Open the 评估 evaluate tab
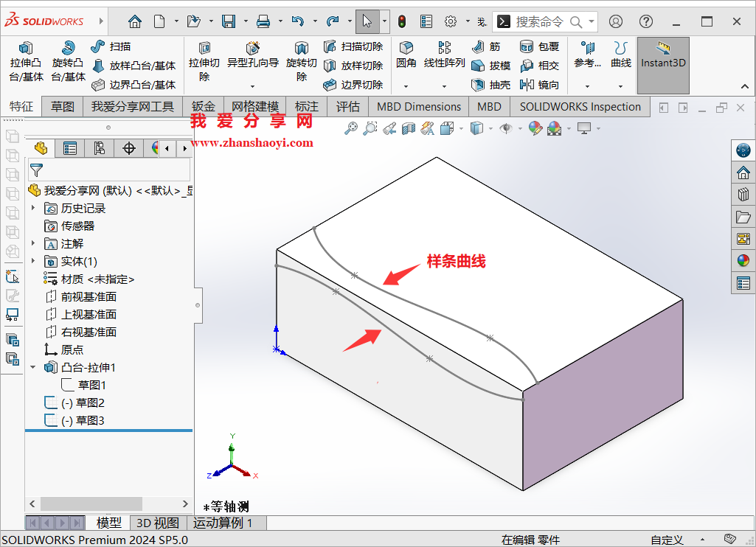The height and width of the screenshot is (547, 756). click(347, 106)
